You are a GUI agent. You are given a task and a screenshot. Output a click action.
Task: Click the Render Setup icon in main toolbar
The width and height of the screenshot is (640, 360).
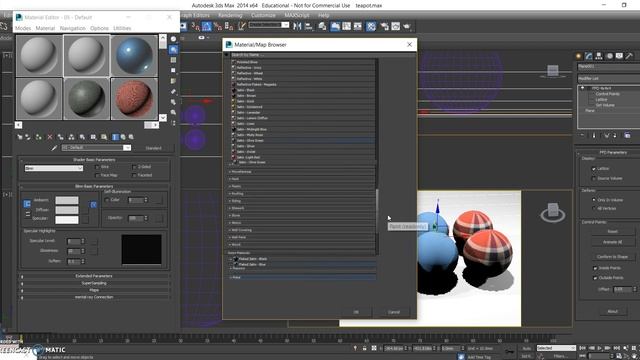click(384, 26)
